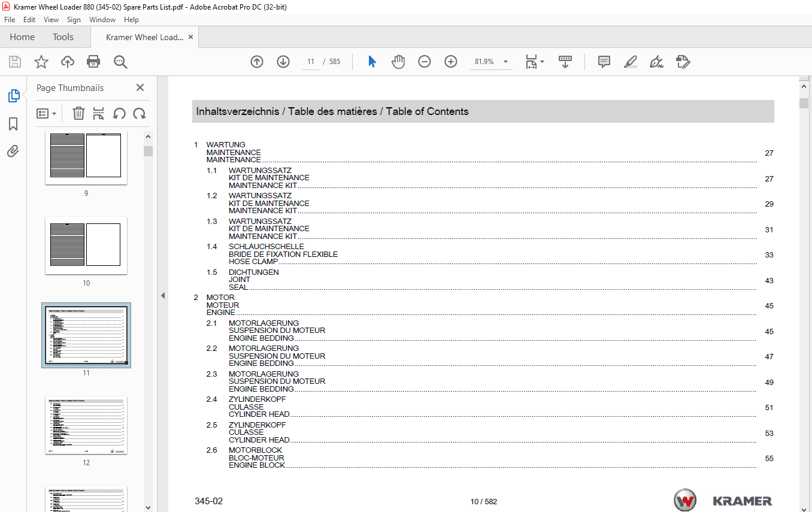Image resolution: width=812 pixels, height=512 pixels.
Task: Activate the Hand pan tool
Action: coord(398,62)
